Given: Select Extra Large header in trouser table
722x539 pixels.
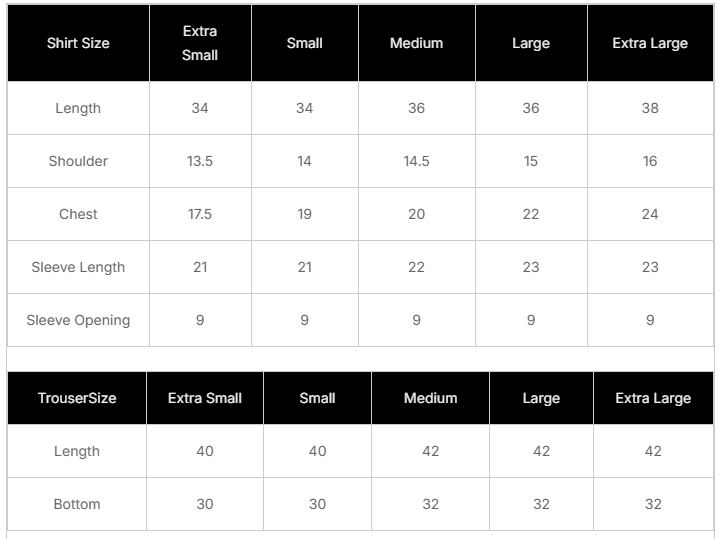Looking at the screenshot, I should (x=652, y=398).
